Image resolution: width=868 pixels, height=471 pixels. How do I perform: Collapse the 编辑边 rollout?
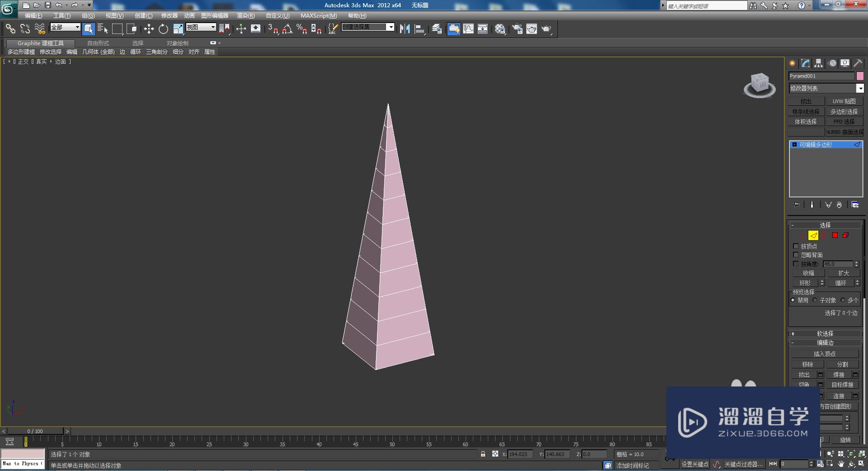pos(825,343)
